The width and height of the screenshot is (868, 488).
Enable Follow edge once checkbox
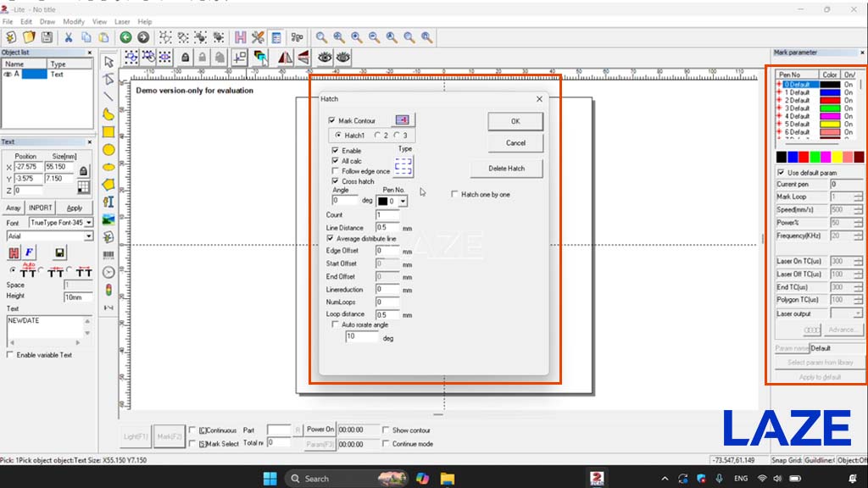[x=335, y=171]
